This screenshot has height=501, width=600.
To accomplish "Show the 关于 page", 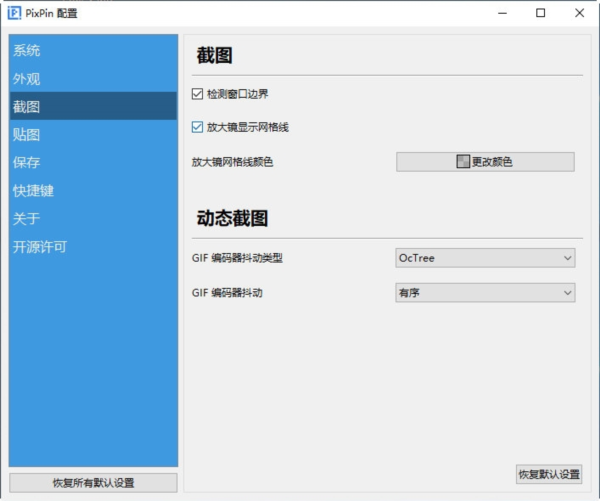I will click(93, 218).
